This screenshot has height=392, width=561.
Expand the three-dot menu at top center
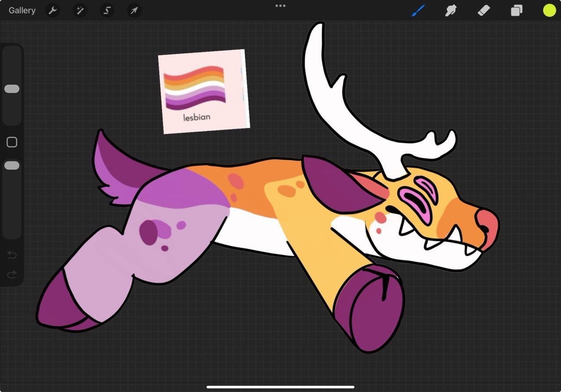coord(280,6)
